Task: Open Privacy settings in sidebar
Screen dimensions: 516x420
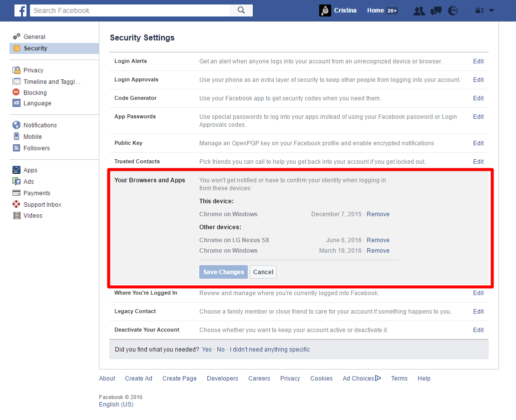Action: click(x=33, y=70)
